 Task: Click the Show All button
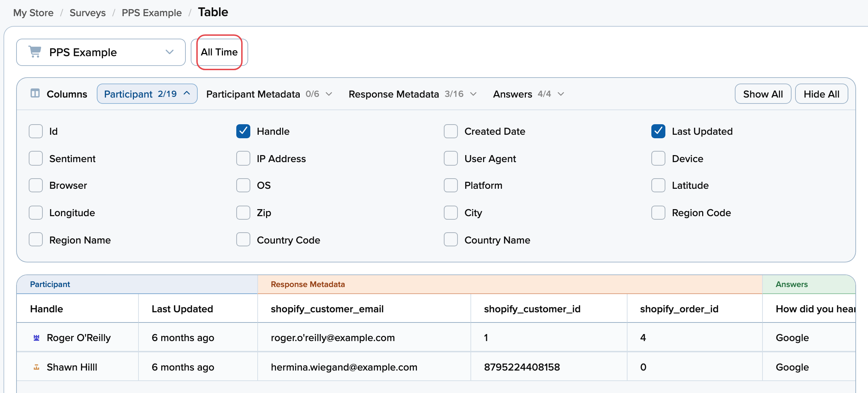tap(763, 94)
